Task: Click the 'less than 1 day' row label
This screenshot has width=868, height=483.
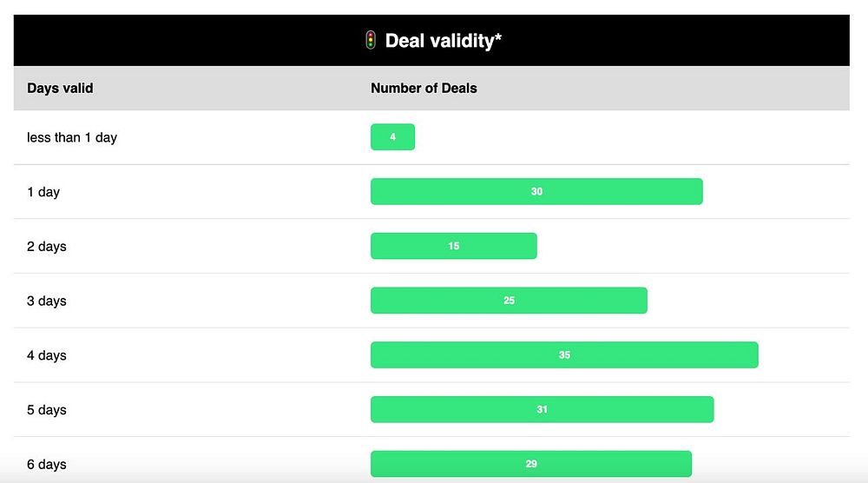Action: [x=72, y=137]
